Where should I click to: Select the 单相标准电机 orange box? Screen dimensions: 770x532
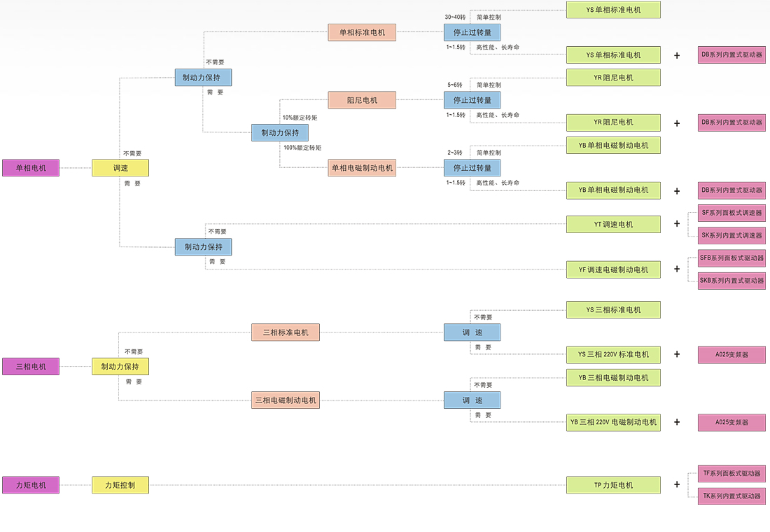tap(362, 32)
